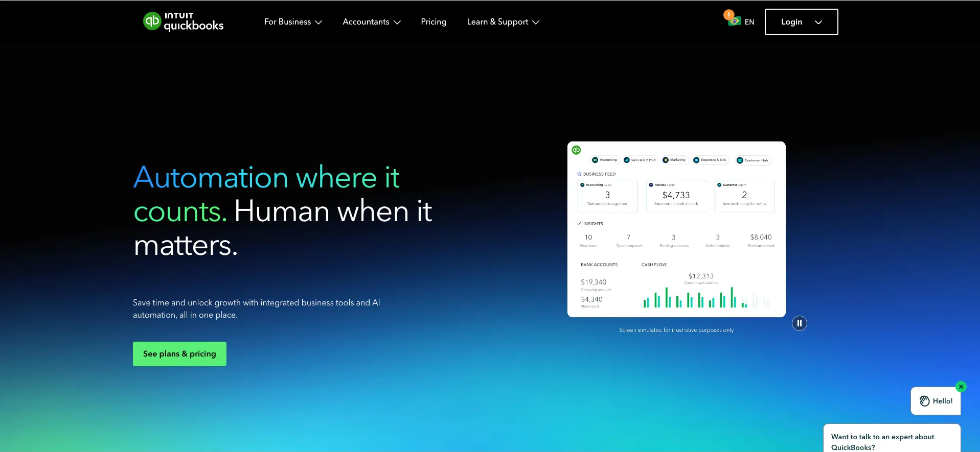Screen dimensions: 980x452
Task: Open the For Business dropdown menu
Action: click(293, 22)
